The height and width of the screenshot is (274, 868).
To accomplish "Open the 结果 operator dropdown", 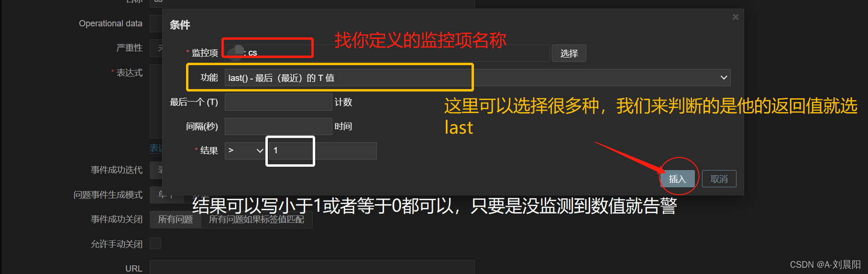I will [245, 150].
